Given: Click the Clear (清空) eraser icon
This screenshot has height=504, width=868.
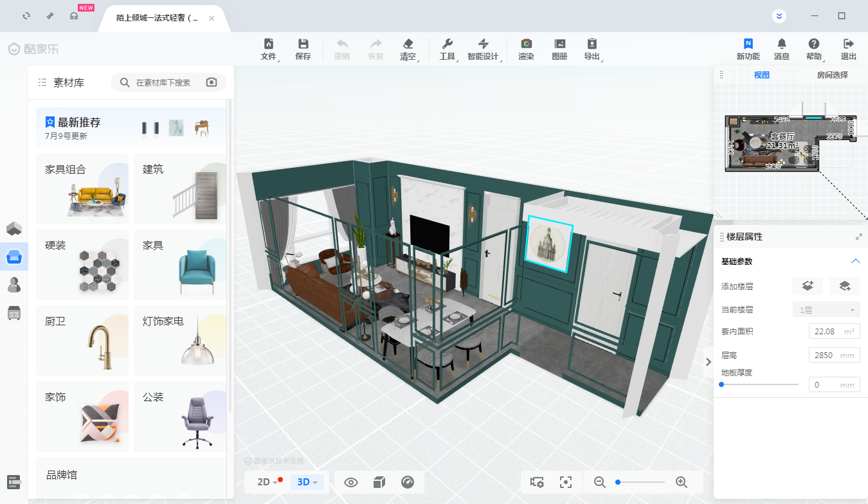Looking at the screenshot, I should pyautogui.click(x=408, y=49).
